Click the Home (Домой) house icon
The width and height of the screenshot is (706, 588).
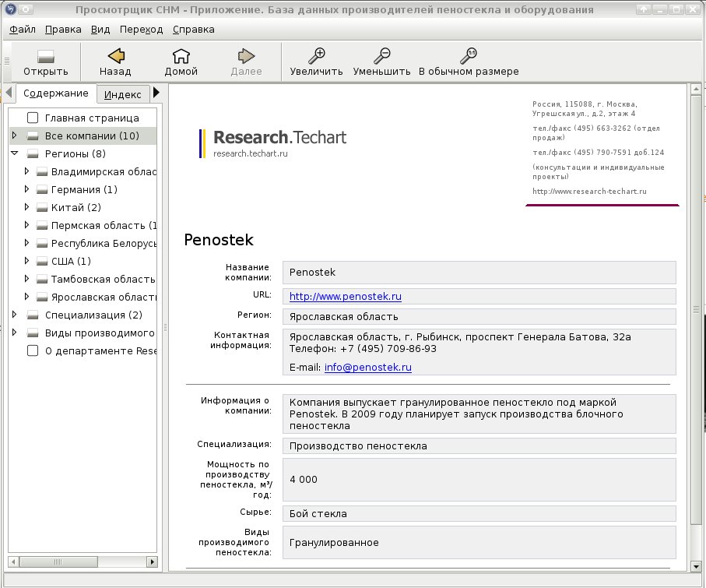(181, 56)
